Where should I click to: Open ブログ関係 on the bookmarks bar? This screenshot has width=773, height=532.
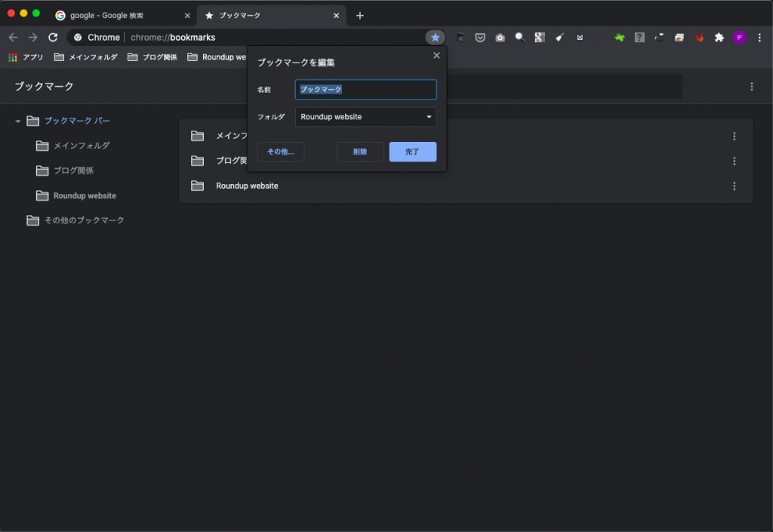152,57
